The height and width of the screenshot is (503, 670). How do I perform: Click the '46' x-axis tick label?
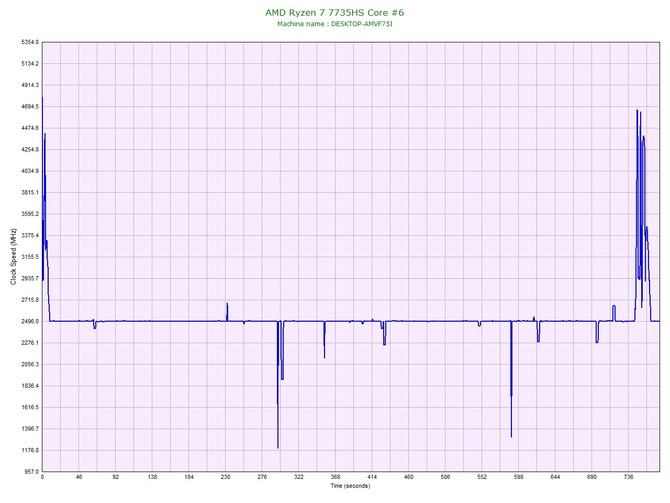click(79, 477)
